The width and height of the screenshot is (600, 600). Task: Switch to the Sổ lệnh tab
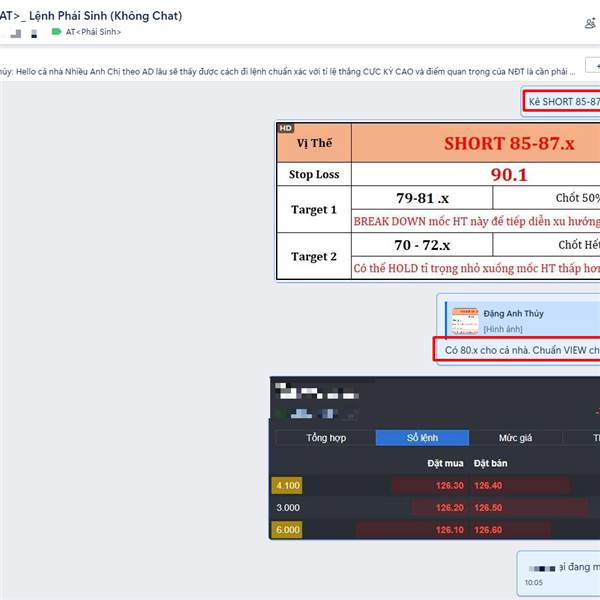click(422, 438)
